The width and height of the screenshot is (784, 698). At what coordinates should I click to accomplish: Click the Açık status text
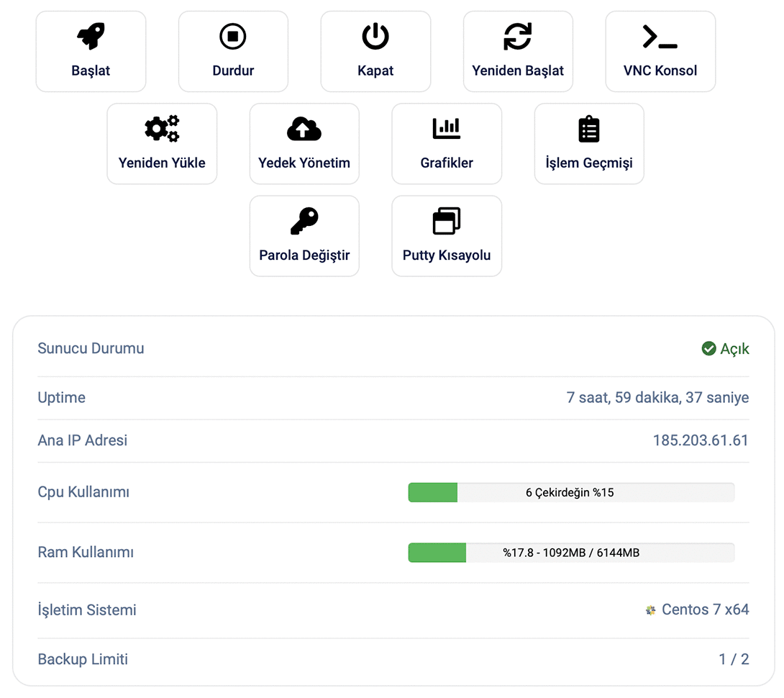coord(734,349)
